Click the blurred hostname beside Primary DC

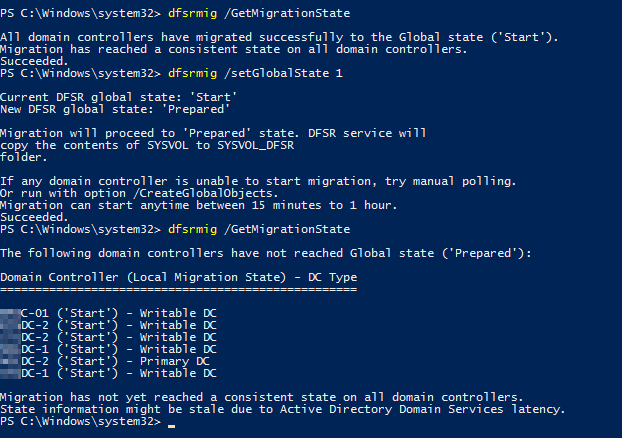[10, 361]
